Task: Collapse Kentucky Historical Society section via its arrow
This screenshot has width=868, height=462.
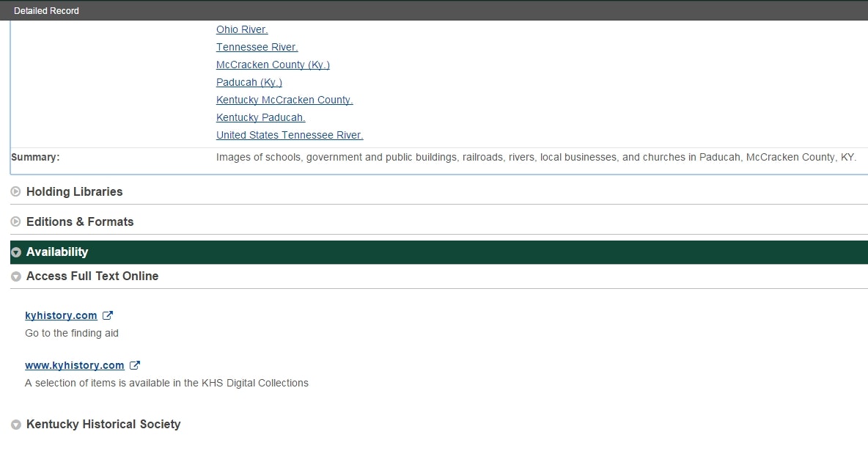Action: [16, 425]
